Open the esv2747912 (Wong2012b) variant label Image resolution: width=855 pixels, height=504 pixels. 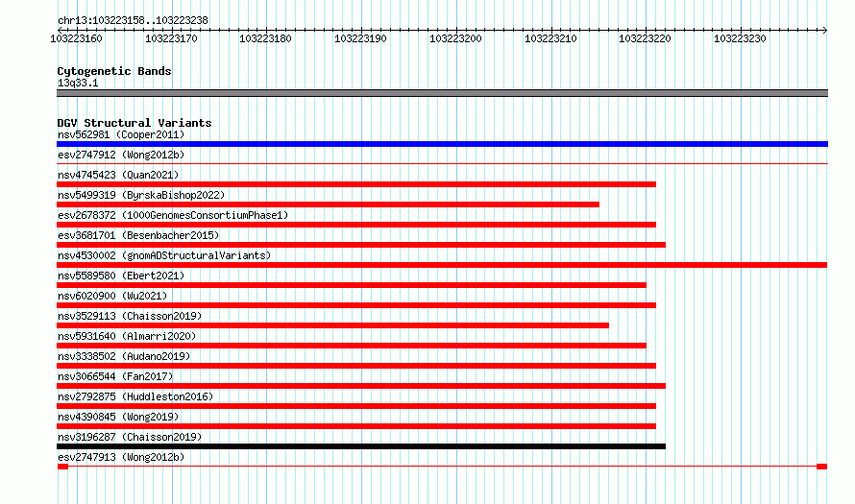point(121,155)
